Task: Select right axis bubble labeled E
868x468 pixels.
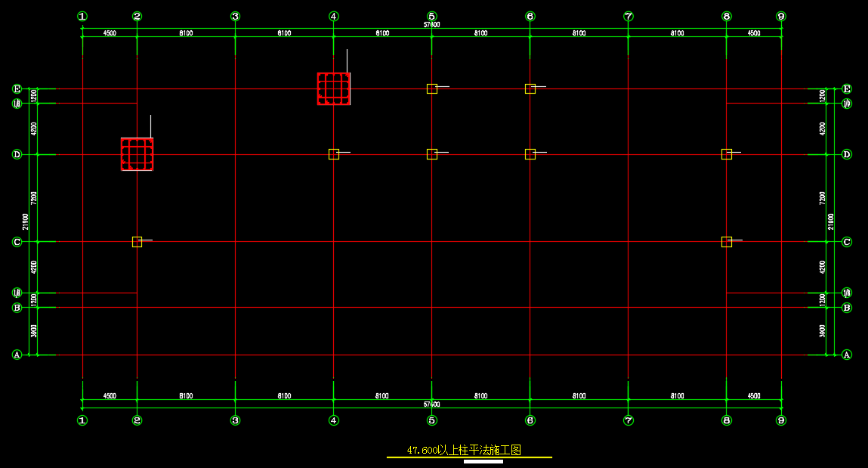Action: (x=847, y=88)
